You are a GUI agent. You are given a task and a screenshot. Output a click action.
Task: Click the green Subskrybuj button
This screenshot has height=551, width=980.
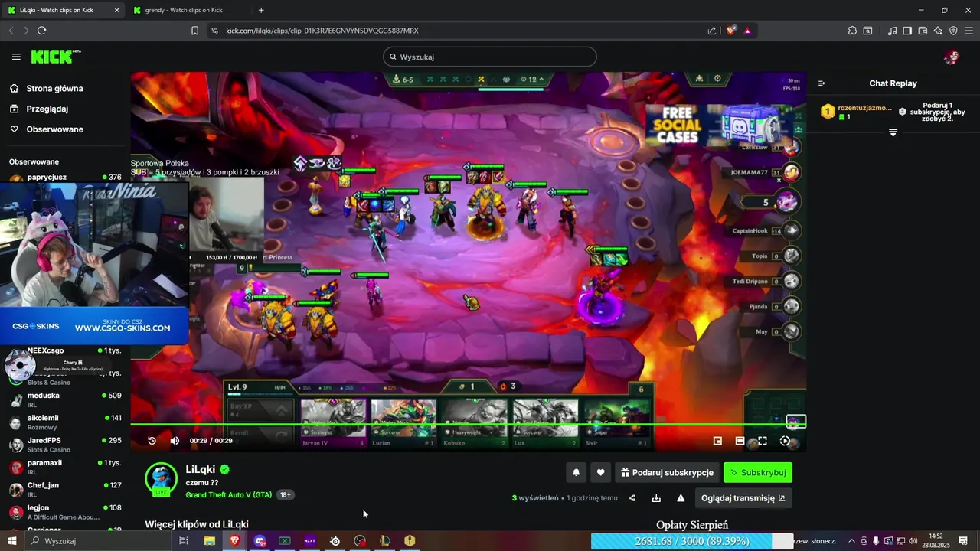pos(758,473)
